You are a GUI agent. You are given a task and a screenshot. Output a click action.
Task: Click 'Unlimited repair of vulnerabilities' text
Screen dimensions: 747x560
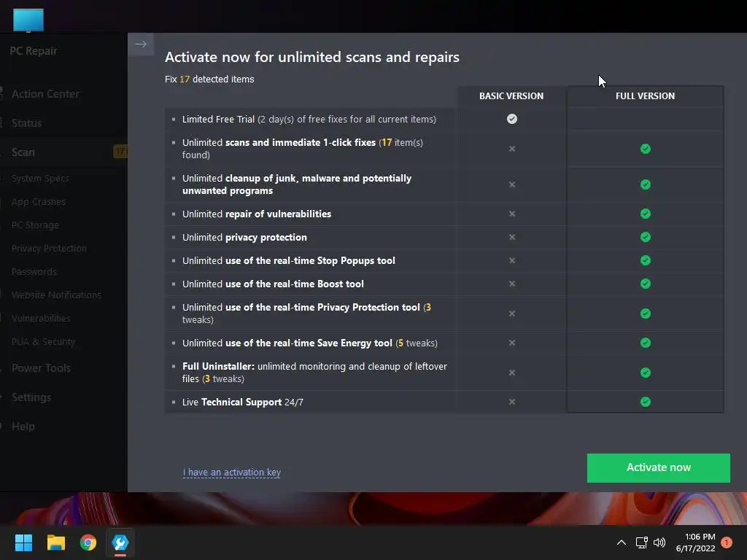[257, 214]
